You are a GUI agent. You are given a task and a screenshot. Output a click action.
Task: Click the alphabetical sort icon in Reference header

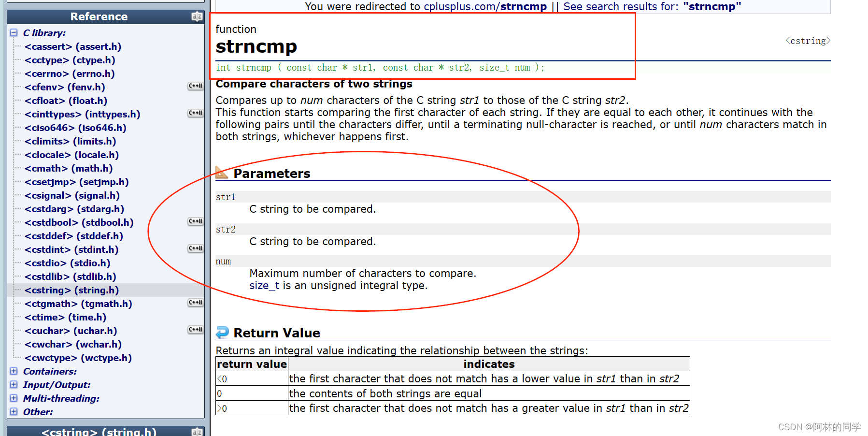coord(196,16)
